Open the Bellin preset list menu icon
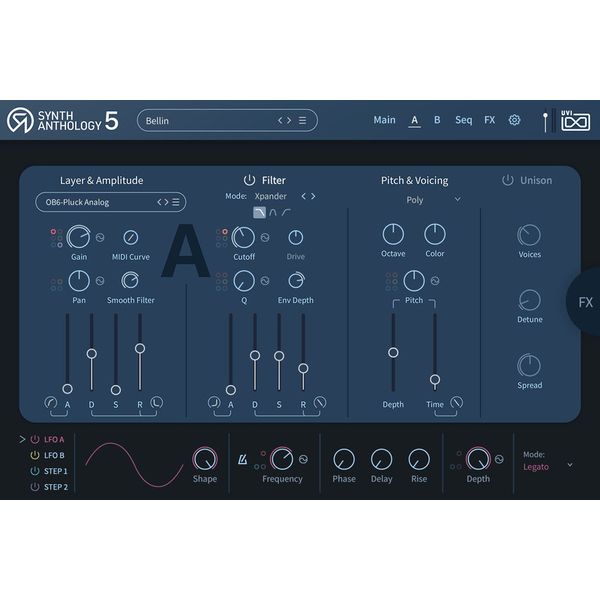The height and width of the screenshot is (600, 600). [302, 121]
